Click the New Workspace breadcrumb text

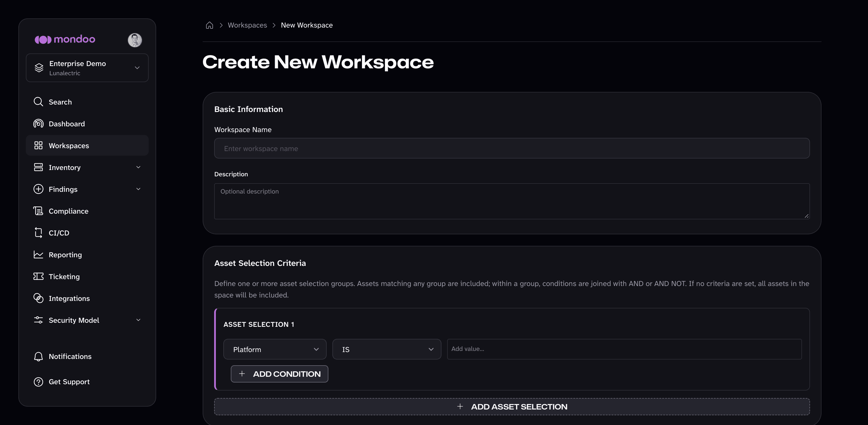(x=307, y=25)
